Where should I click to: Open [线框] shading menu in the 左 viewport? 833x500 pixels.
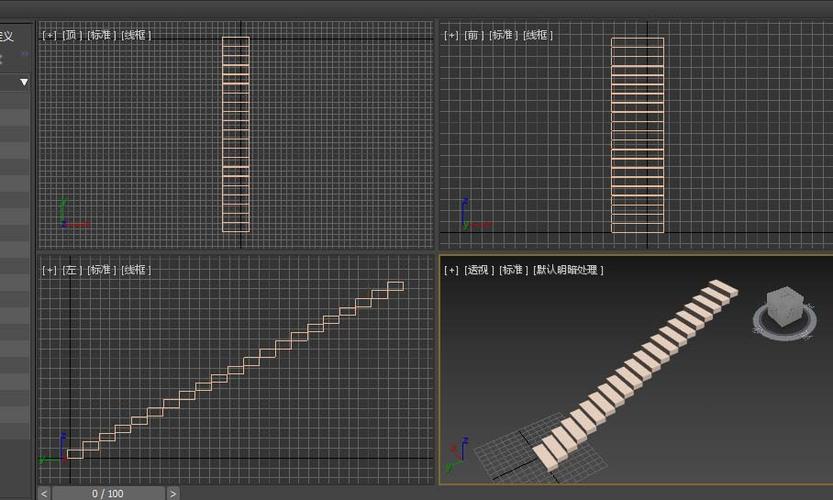click(x=136, y=270)
